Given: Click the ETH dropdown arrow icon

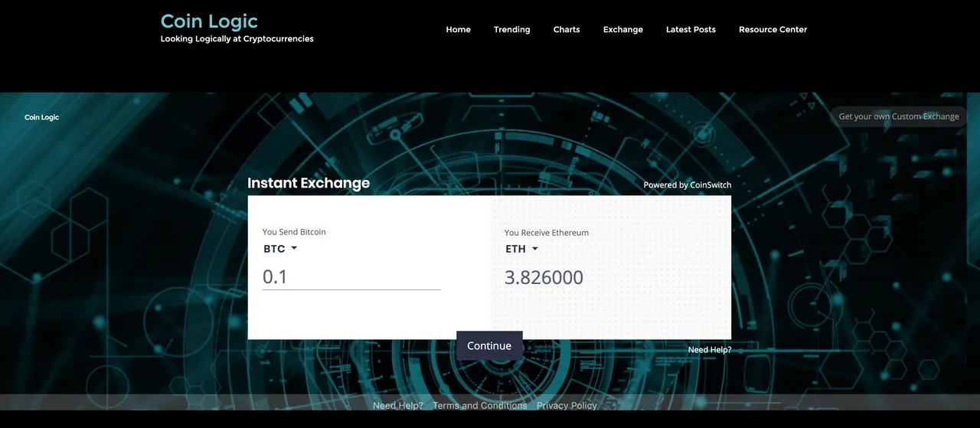Looking at the screenshot, I should pyautogui.click(x=535, y=249).
